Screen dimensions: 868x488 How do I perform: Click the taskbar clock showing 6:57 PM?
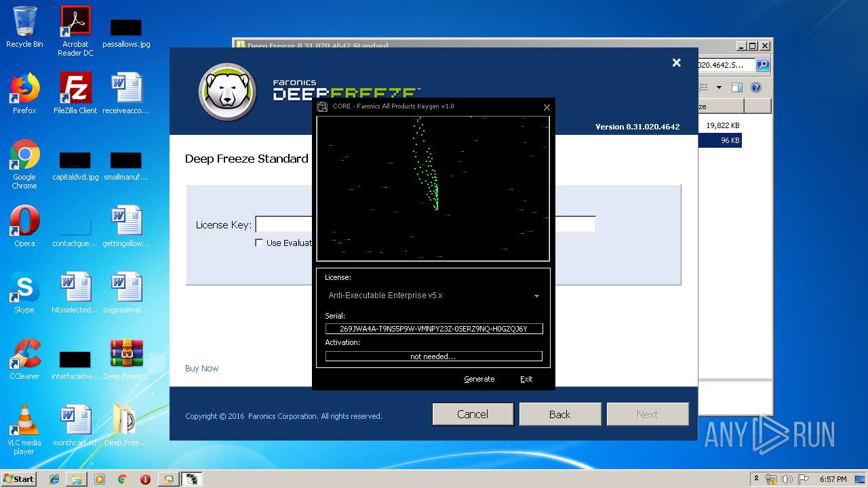click(x=833, y=479)
